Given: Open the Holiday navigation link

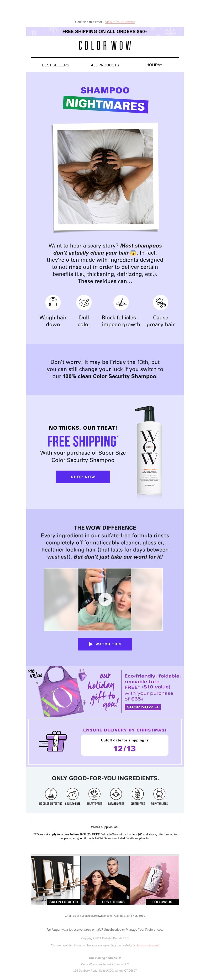Looking at the screenshot, I should 154,65.
